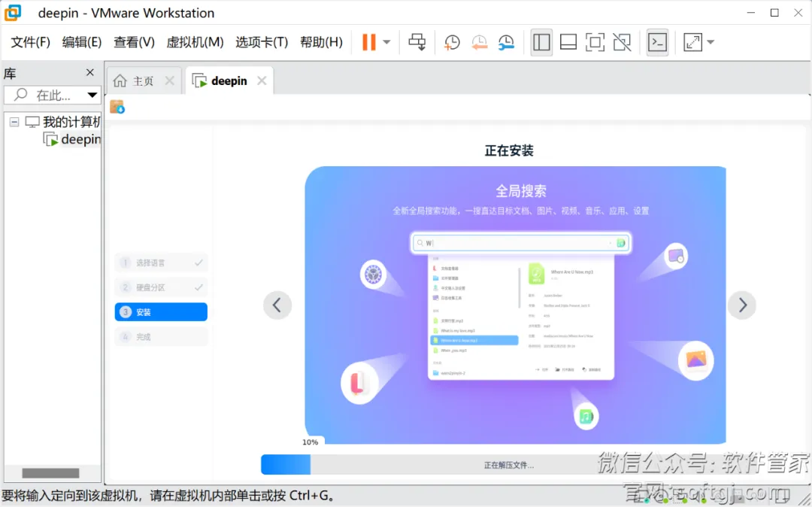Screen dimensions: 812x507
Task: Minimize the VMware Workstation window
Action: 751,13
